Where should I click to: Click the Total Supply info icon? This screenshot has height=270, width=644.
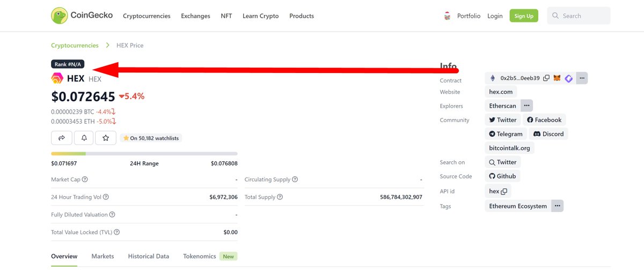click(x=280, y=197)
